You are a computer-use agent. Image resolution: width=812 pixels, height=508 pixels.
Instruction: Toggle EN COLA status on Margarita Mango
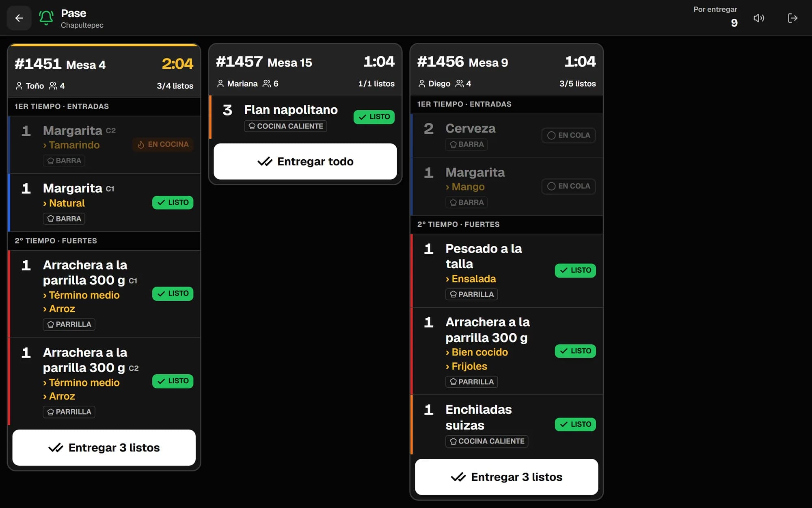568,186
